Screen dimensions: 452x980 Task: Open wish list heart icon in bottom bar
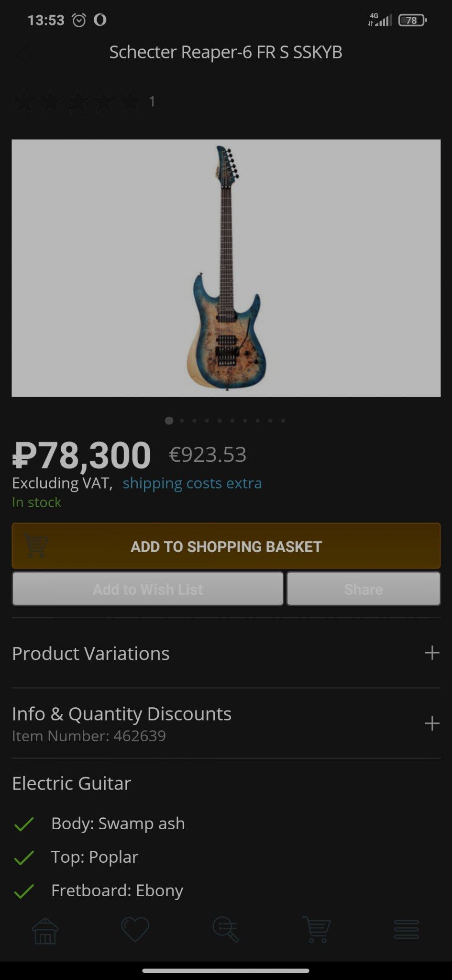point(135,929)
